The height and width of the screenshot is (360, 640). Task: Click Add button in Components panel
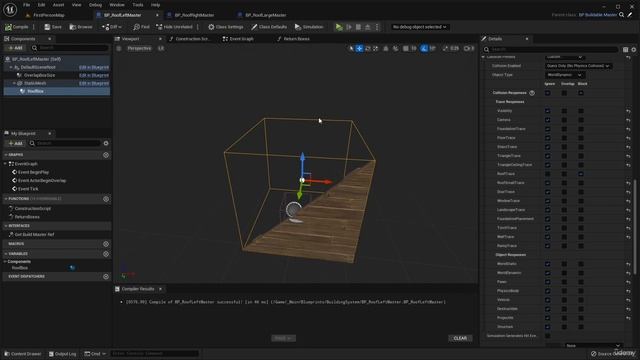coord(16,48)
